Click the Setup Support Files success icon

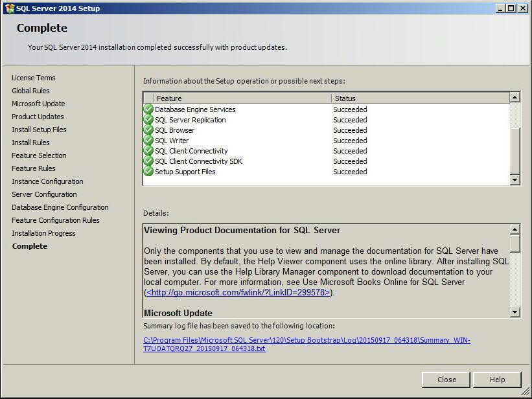click(147, 172)
